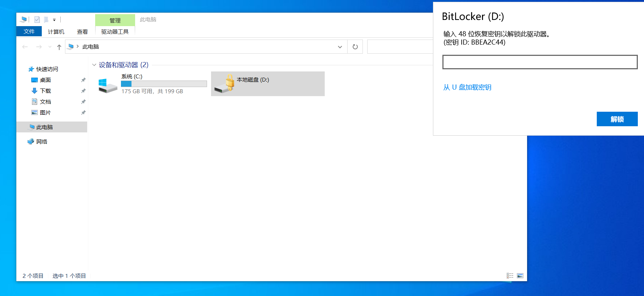
Task: Collapse the 设备和驱动器 group chevron
Action: (94, 65)
